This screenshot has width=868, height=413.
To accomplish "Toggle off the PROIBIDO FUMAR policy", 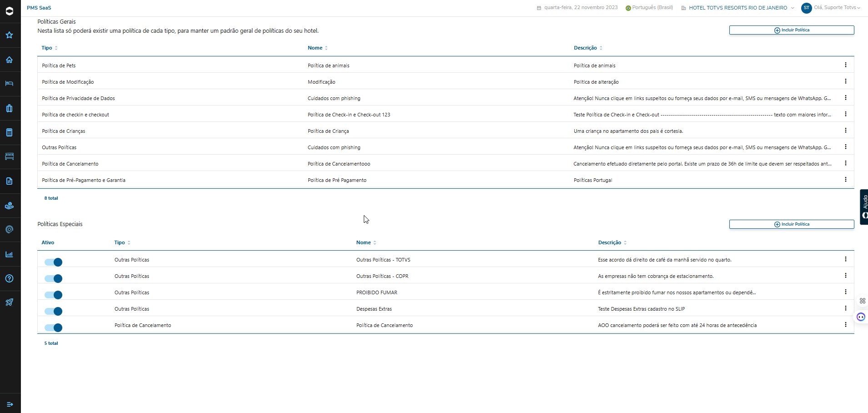I will [54, 295].
